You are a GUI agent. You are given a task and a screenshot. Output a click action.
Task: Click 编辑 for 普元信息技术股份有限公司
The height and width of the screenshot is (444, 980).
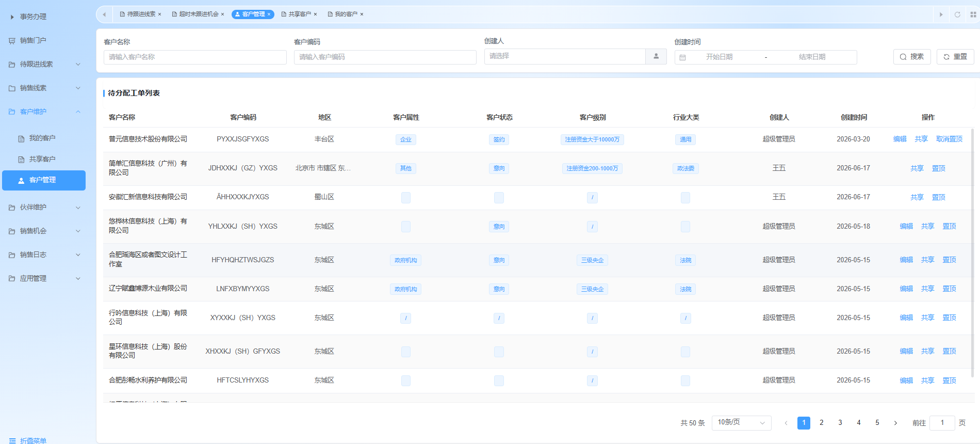tap(900, 139)
